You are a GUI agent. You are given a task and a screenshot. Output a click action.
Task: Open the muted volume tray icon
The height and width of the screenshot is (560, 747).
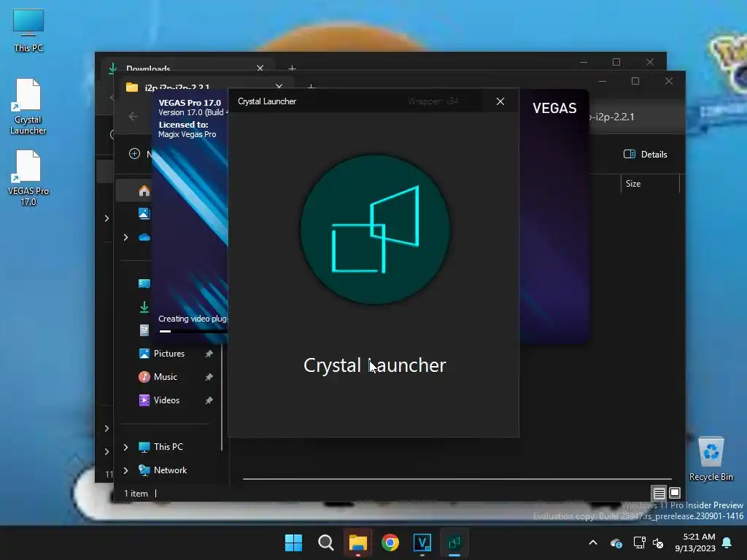pos(658,542)
